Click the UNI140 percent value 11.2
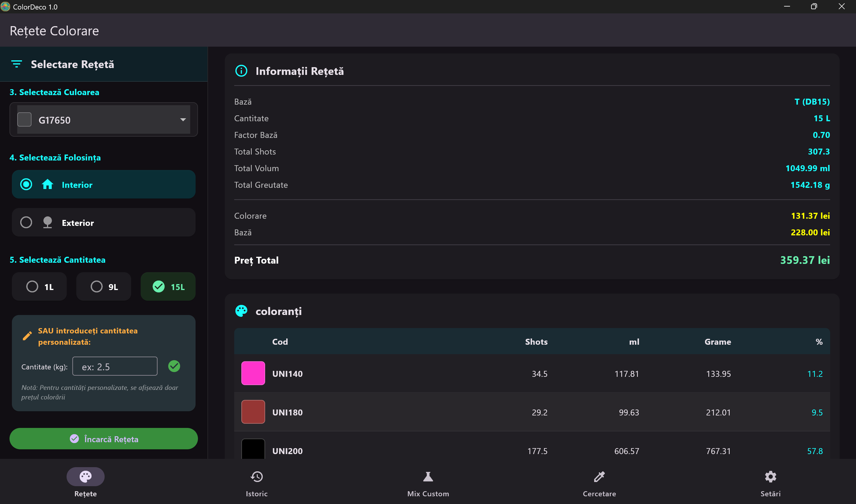The image size is (856, 504). tap(815, 374)
